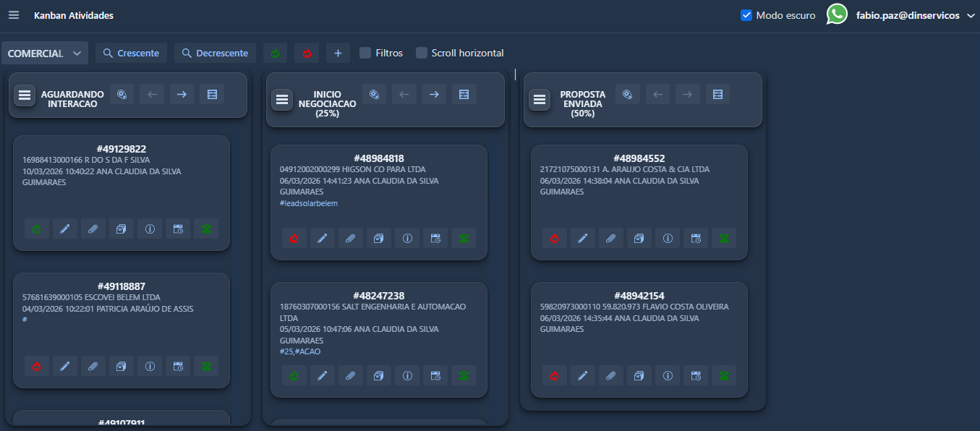
Task: Click the green flame toolbar button
Action: pyautogui.click(x=276, y=53)
